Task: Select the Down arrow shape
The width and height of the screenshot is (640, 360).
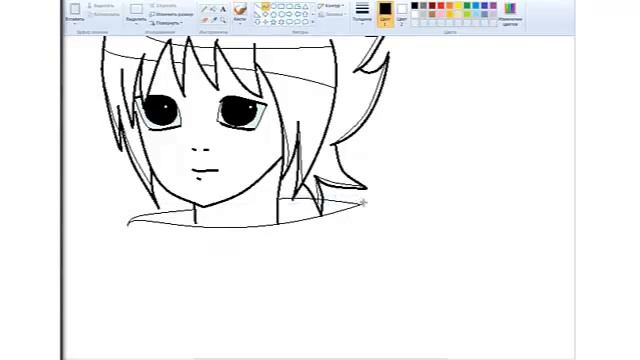Action: tap(257, 22)
